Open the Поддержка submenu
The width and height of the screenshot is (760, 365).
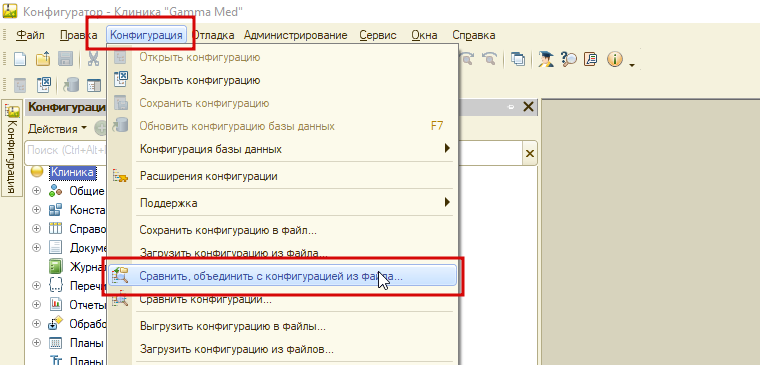pyautogui.click(x=282, y=203)
